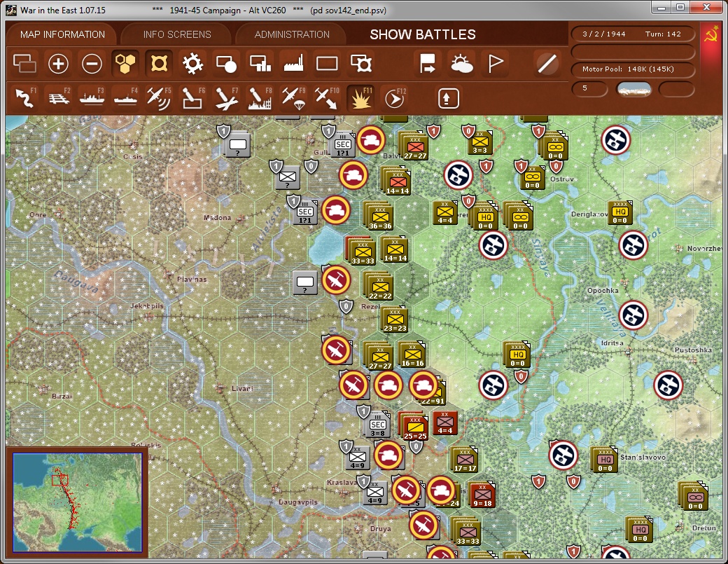Toggle the F11 show battles icon

(360, 98)
